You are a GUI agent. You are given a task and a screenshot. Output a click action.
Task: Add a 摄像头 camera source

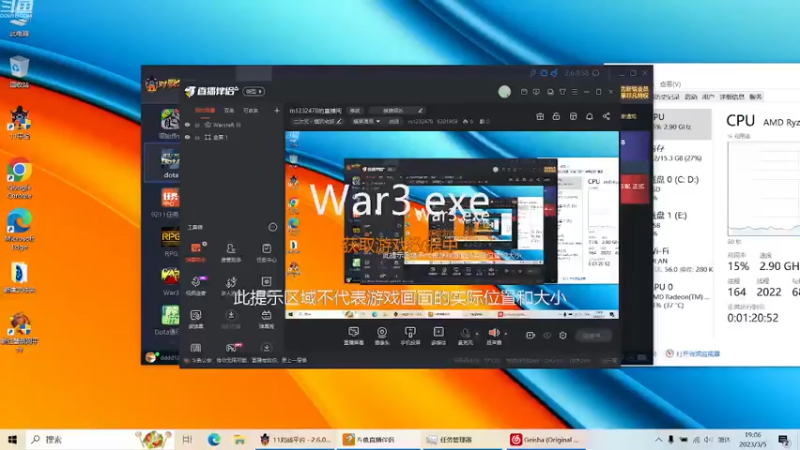(382, 336)
